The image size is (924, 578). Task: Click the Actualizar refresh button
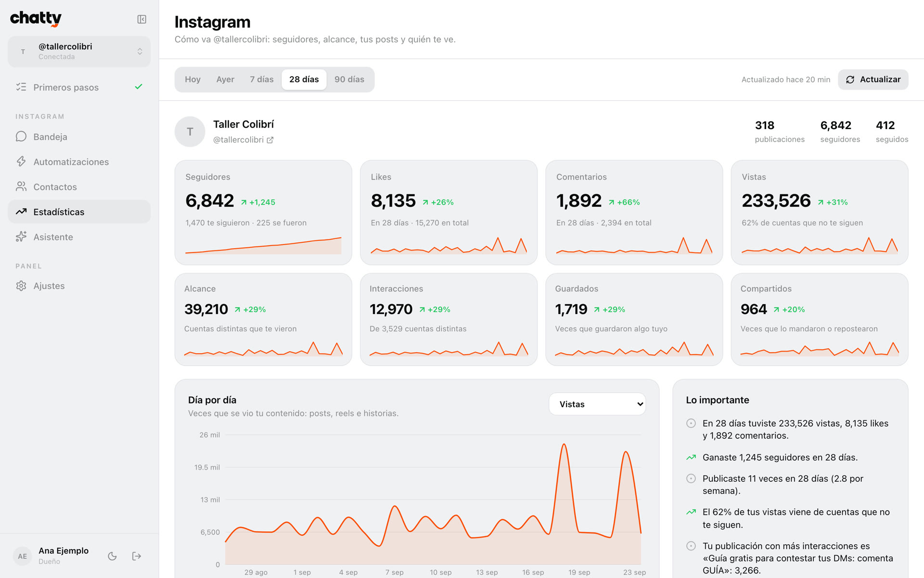point(873,79)
